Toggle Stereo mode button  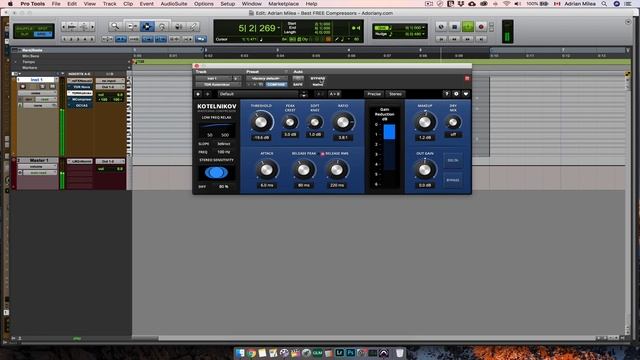click(395, 94)
